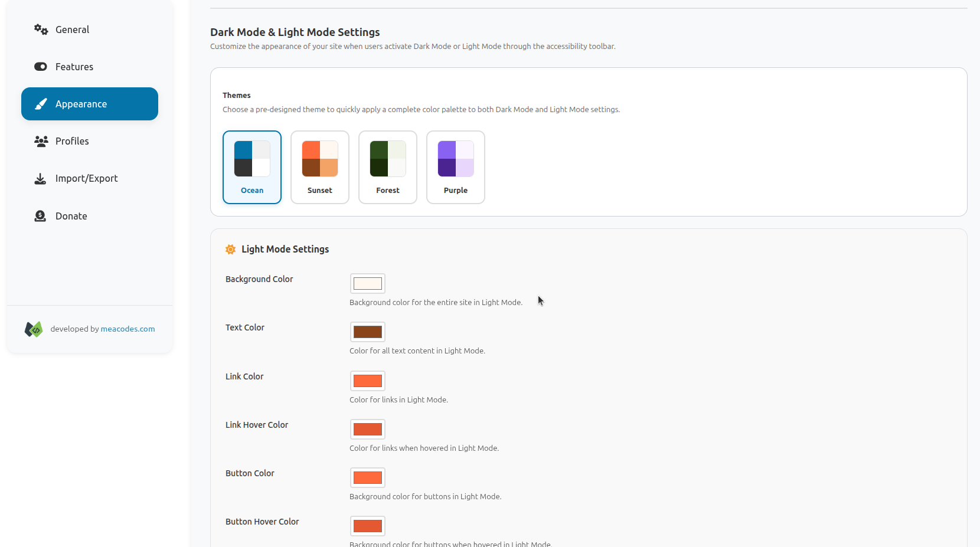Click the meacodes developer logo
The image size is (980, 547).
coord(34,329)
